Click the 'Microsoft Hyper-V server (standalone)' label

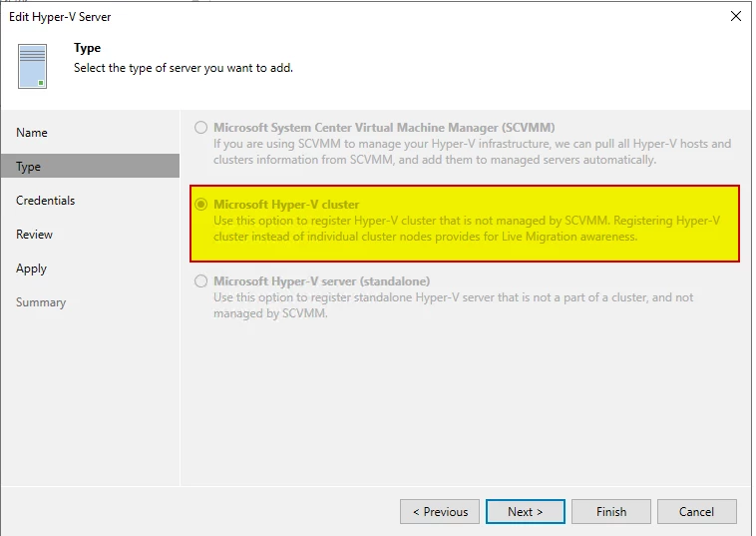coord(322,280)
